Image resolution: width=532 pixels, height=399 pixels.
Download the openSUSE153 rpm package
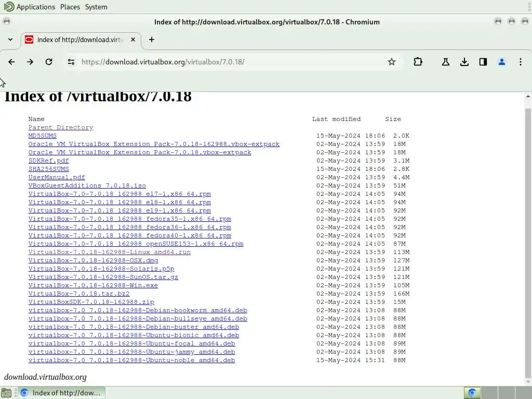tap(136, 244)
